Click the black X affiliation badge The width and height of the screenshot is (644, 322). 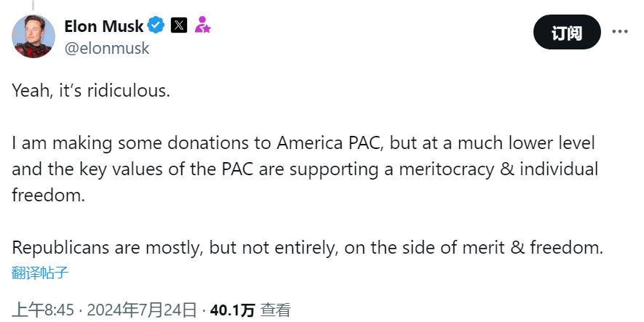178,26
